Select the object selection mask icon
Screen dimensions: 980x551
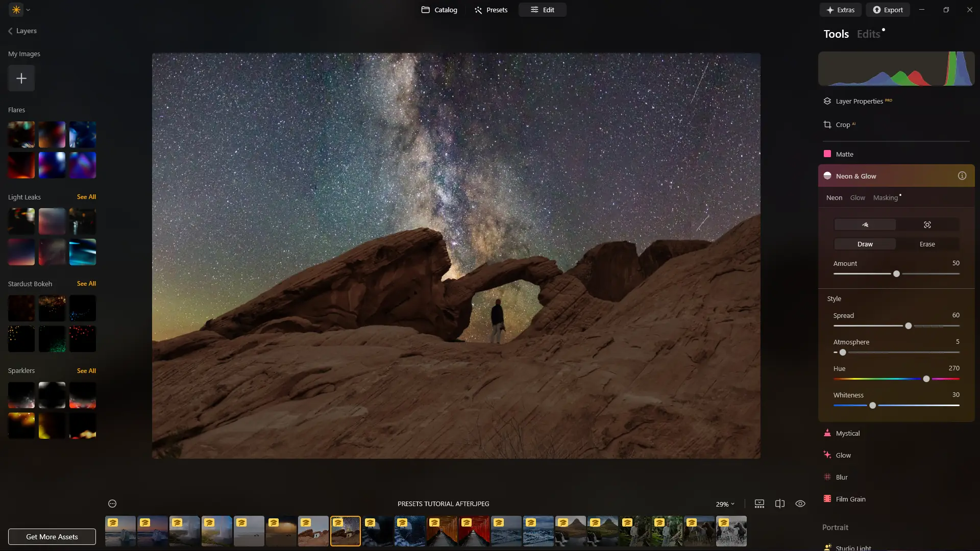927,224
